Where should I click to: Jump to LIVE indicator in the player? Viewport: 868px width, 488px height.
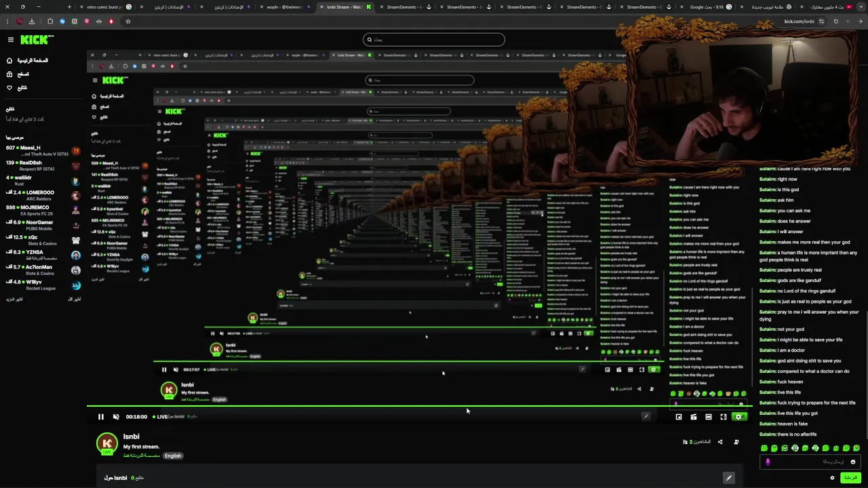161,417
